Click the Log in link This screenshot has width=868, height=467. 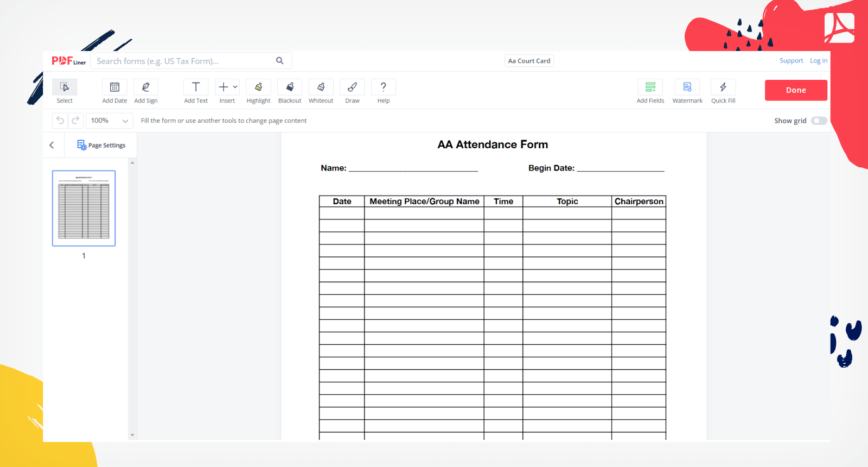[x=818, y=61]
